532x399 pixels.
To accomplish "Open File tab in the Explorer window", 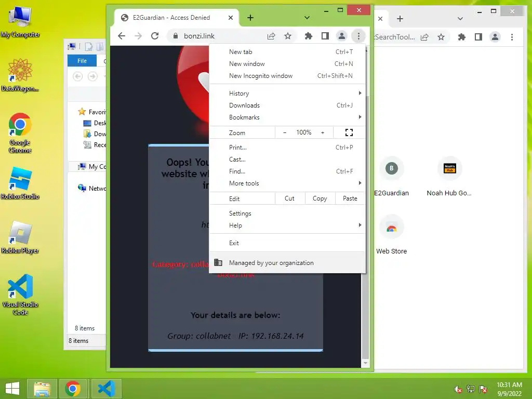I will 82,61.
